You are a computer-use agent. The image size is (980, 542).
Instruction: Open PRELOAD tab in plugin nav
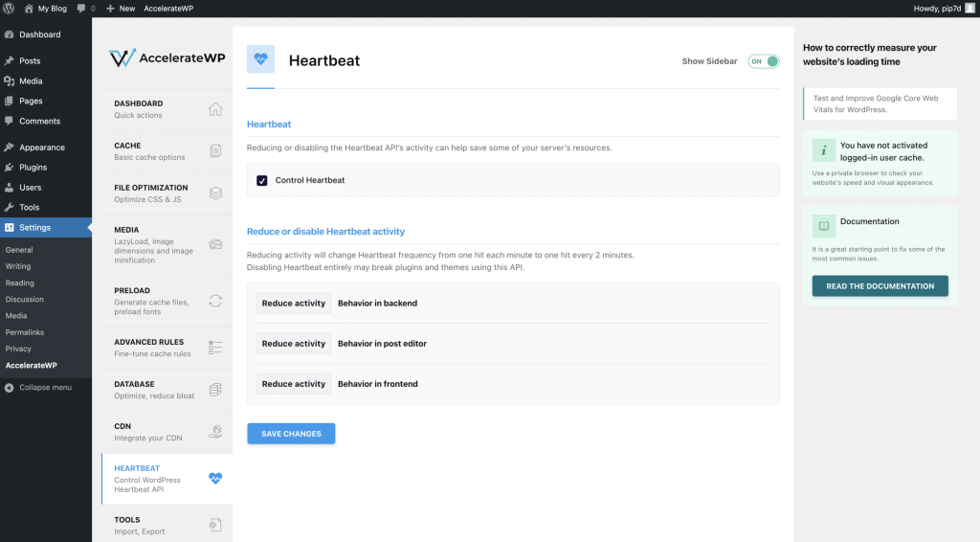pyautogui.click(x=167, y=302)
